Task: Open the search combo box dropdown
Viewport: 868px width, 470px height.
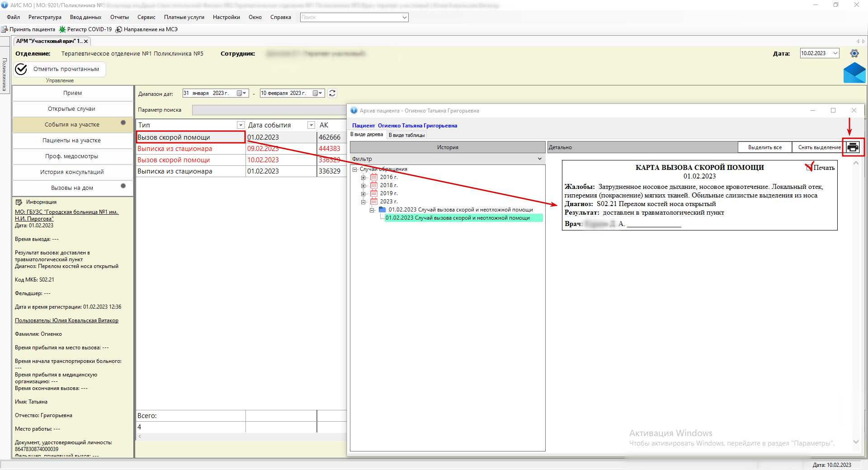Action: click(x=404, y=17)
